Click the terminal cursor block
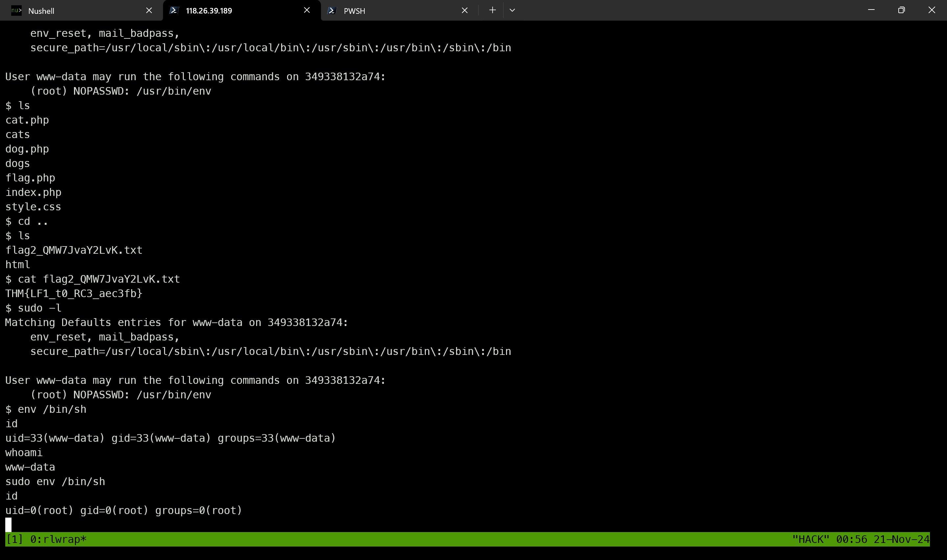 (8, 525)
